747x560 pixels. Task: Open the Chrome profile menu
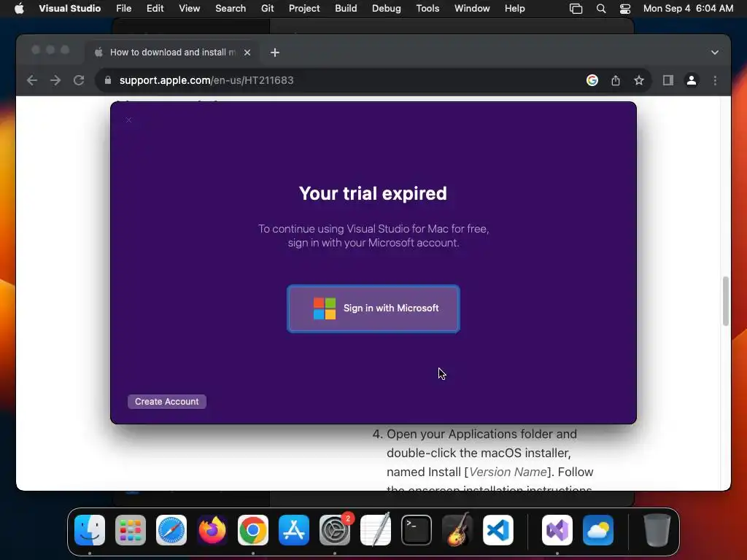coord(692,80)
